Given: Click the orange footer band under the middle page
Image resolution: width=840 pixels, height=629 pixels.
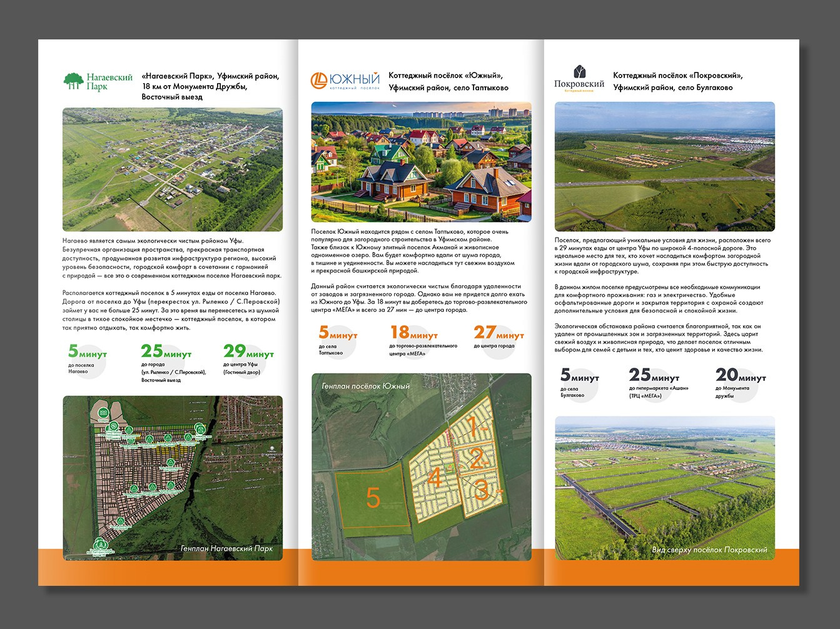Looking at the screenshot, I should point(421,573).
